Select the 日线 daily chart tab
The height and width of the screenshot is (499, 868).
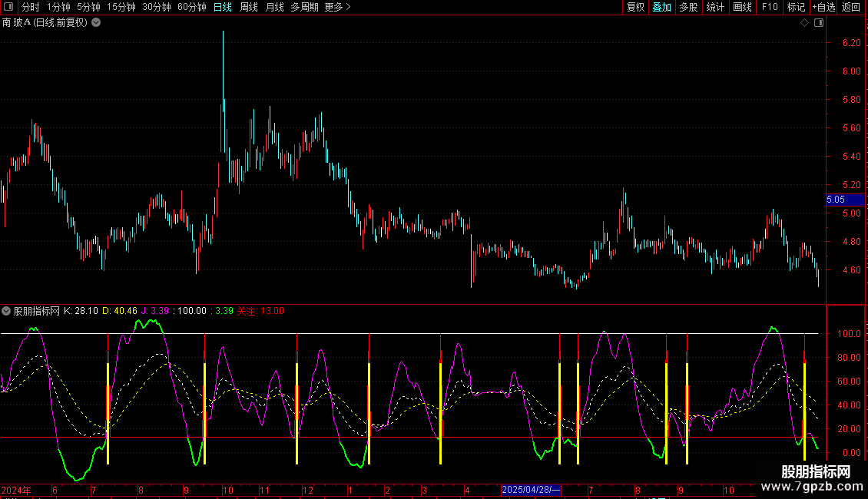223,7
